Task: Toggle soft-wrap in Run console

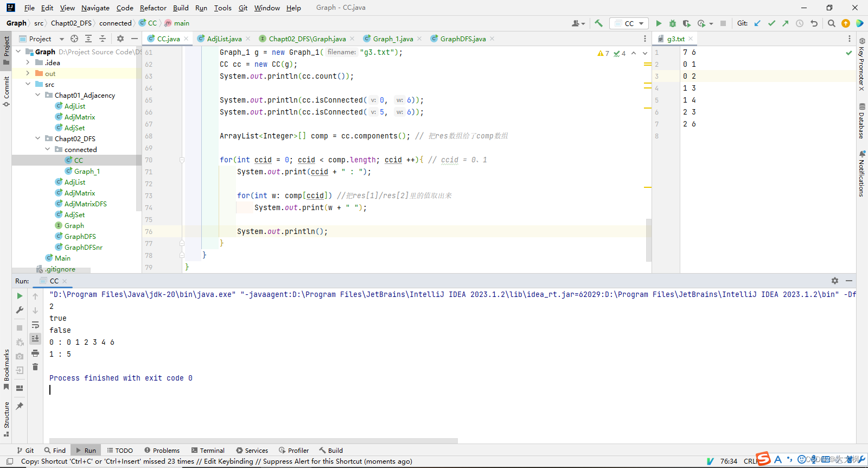Action: (35, 325)
